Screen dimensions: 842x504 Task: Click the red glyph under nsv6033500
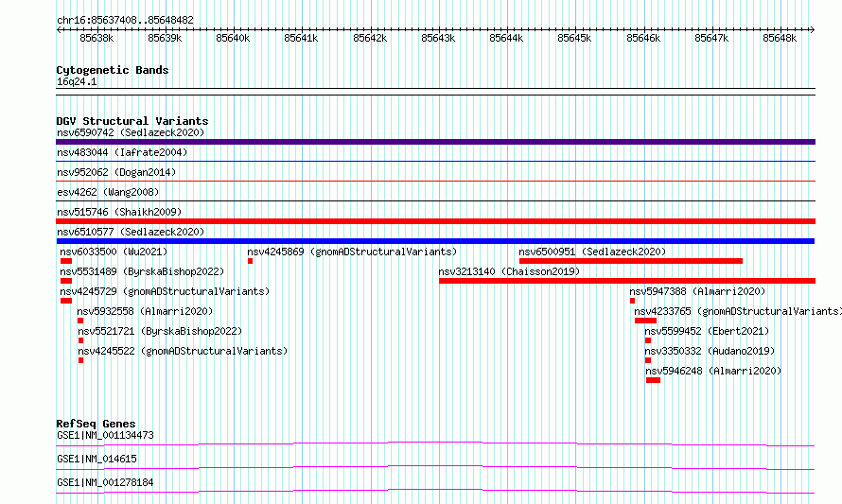point(66,261)
